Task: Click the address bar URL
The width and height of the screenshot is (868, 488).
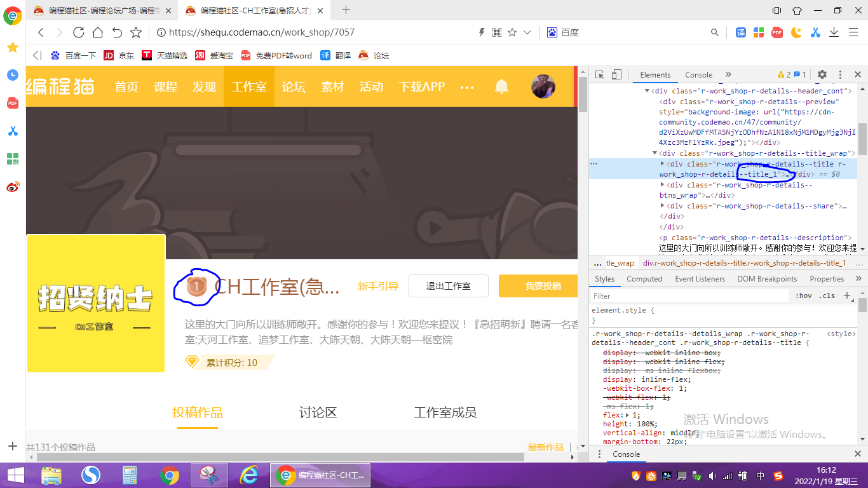Action: pos(262,32)
